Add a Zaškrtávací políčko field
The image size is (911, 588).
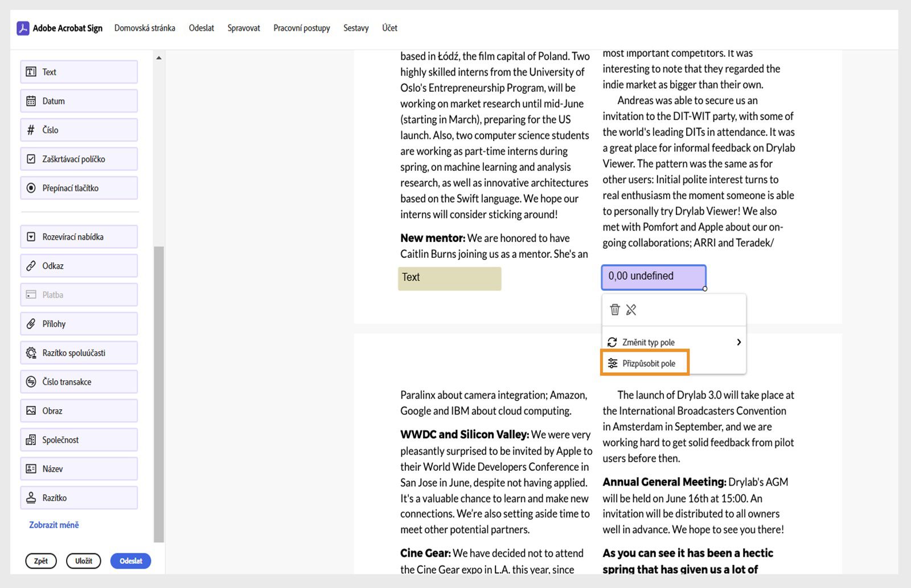[x=79, y=159]
